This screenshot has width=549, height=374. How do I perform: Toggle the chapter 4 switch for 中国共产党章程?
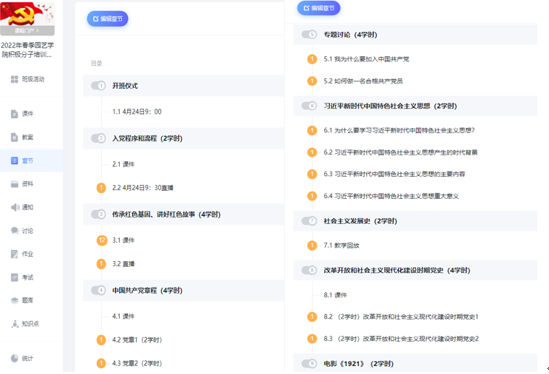tap(98, 290)
